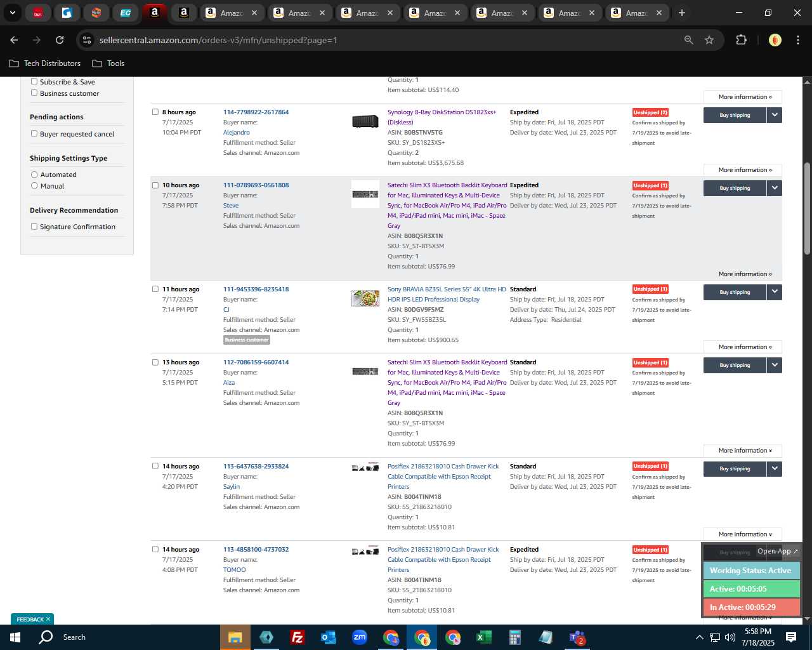
Task: Click Buy shipping for Sony BRAVIA order
Action: 735,292
